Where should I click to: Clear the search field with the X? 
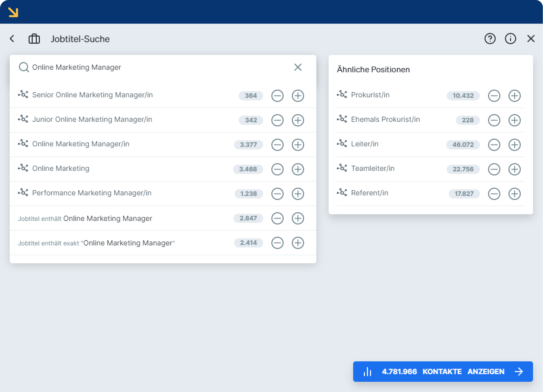pos(298,67)
